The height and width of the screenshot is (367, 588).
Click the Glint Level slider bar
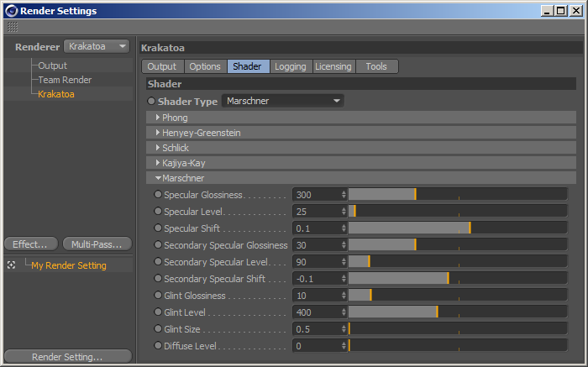(458, 312)
